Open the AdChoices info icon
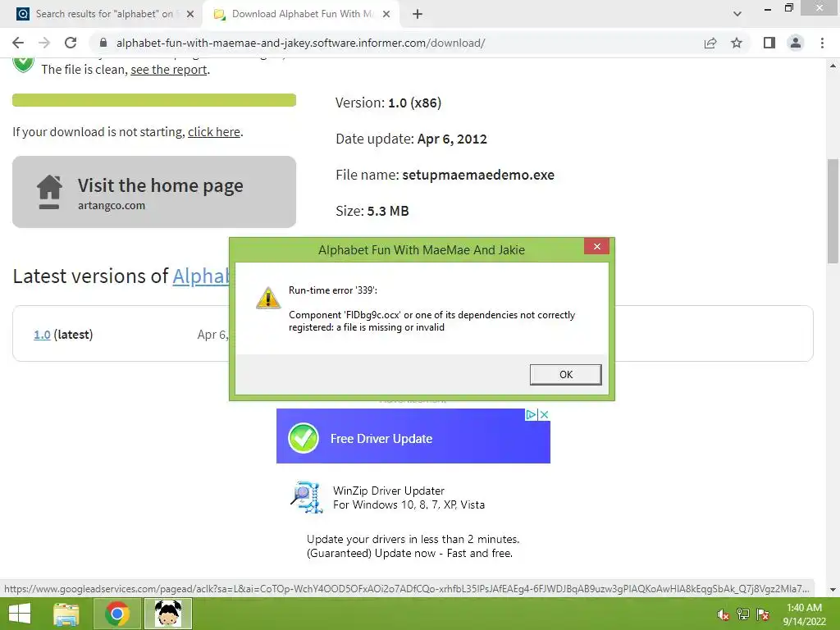The image size is (840, 630). coord(531,414)
